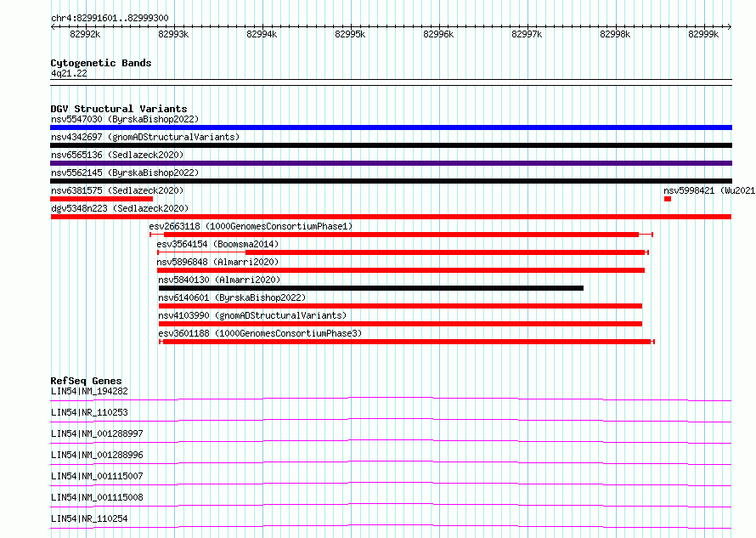The width and height of the screenshot is (756, 538).
Task: Click the 82993k ruler label
Action: (173, 34)
